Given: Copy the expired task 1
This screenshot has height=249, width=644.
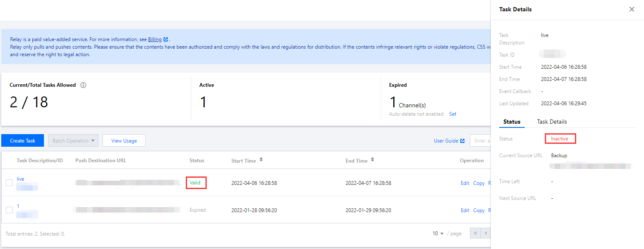Looking at the screenshot, I should pyautogui.click(x=479, y=210).
